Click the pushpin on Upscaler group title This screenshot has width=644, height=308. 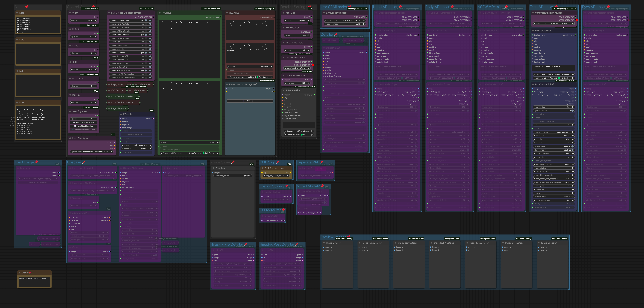coord(84,162)
